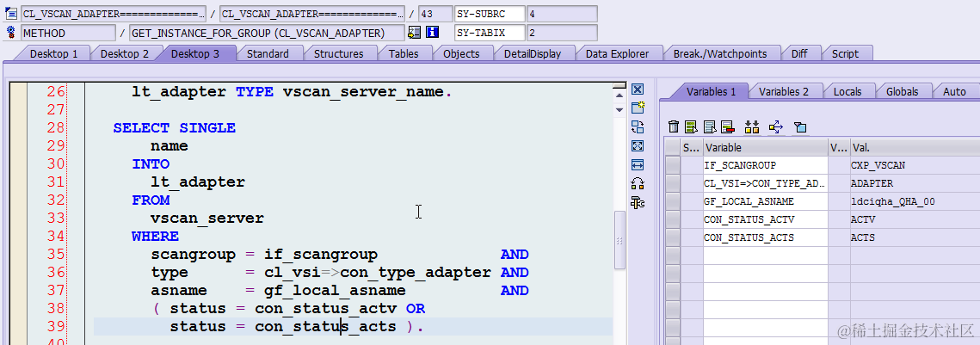Screen dimensions: 980x345
Task: Click the gray append row icon
Action: [x=709, y=126]
